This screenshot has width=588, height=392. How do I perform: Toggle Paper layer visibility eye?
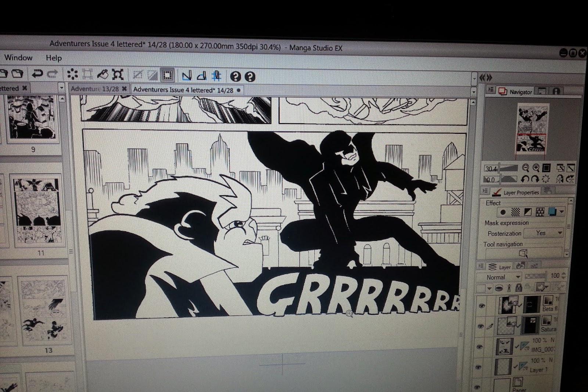(477, 387)
